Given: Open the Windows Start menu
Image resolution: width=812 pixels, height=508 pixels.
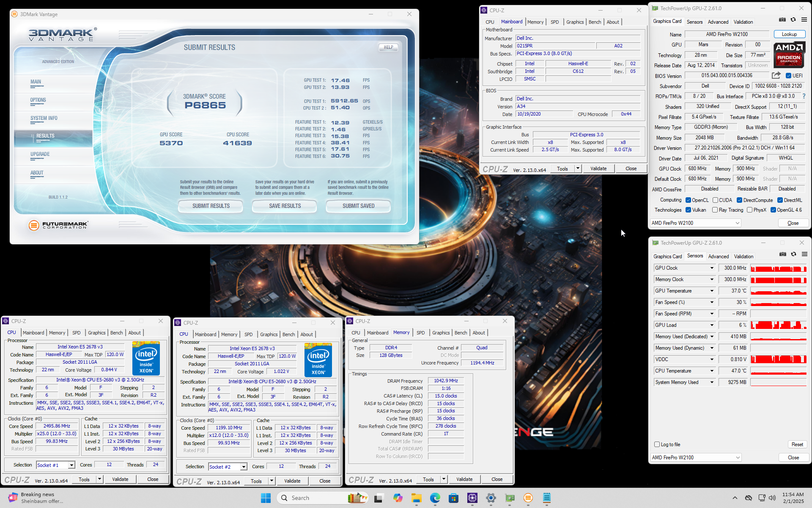Looking at the screenshot, I should pos(266,498).
